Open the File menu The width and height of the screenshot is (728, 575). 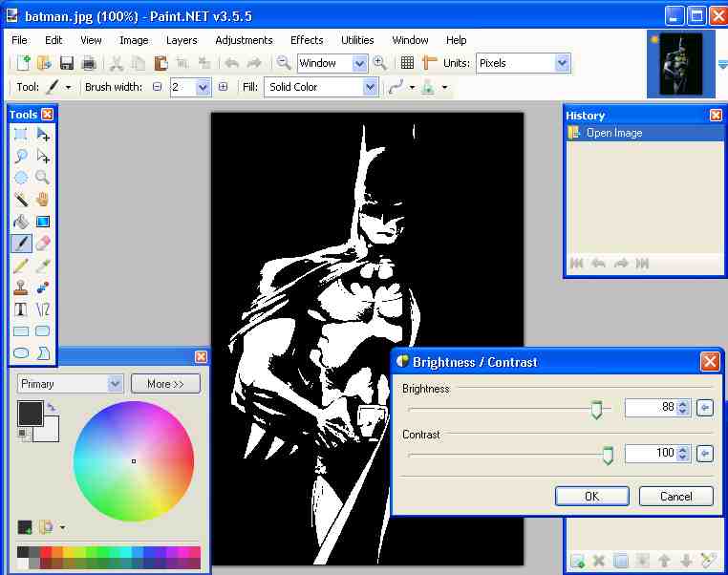pos(19,40)
